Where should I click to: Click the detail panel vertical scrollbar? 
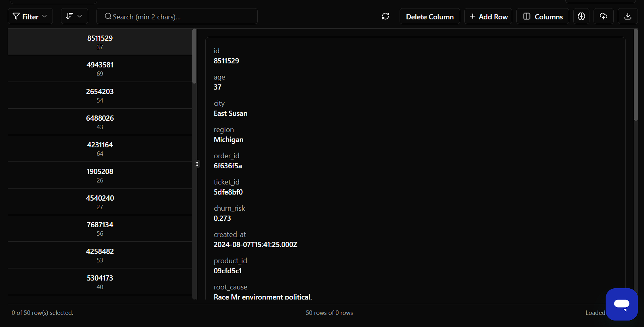636,75
